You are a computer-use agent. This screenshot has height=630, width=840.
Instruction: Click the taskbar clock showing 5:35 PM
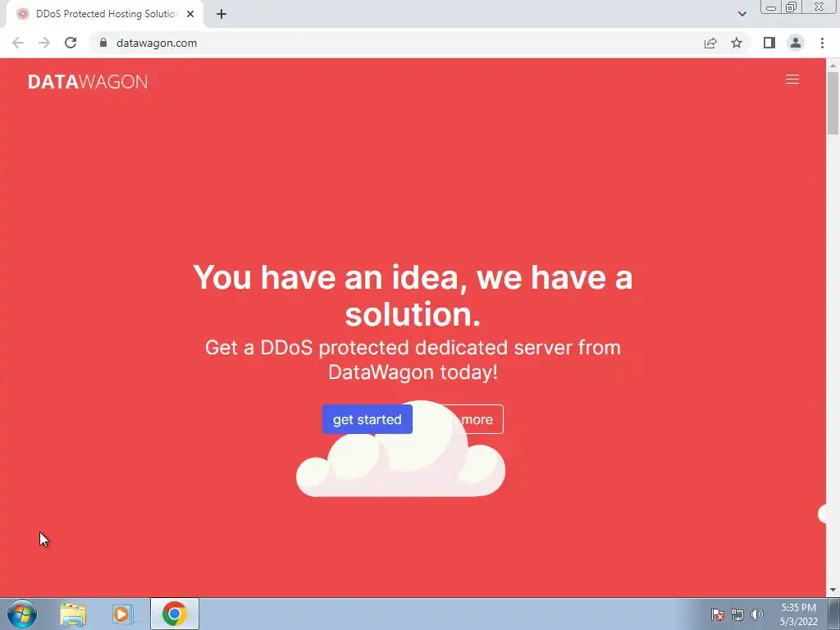pos(798,614)
